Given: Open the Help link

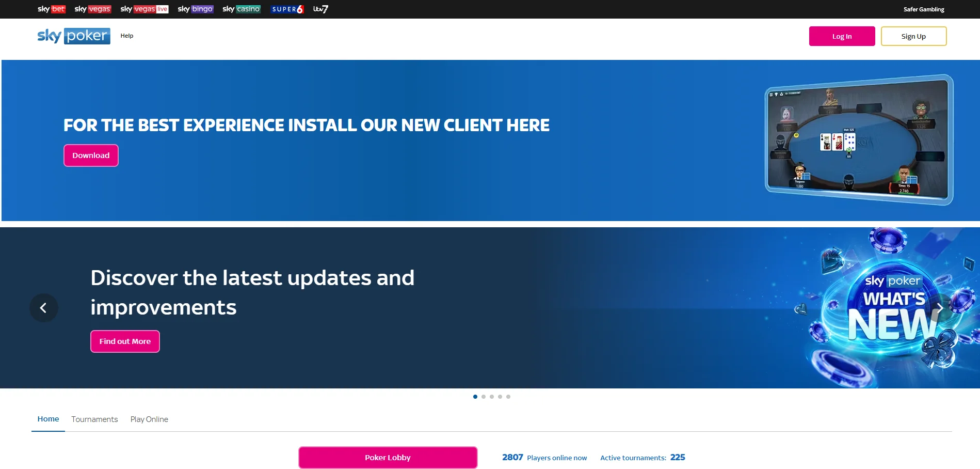Looking at the screenshot, I should pyautogui.click(x=127, y=36).
